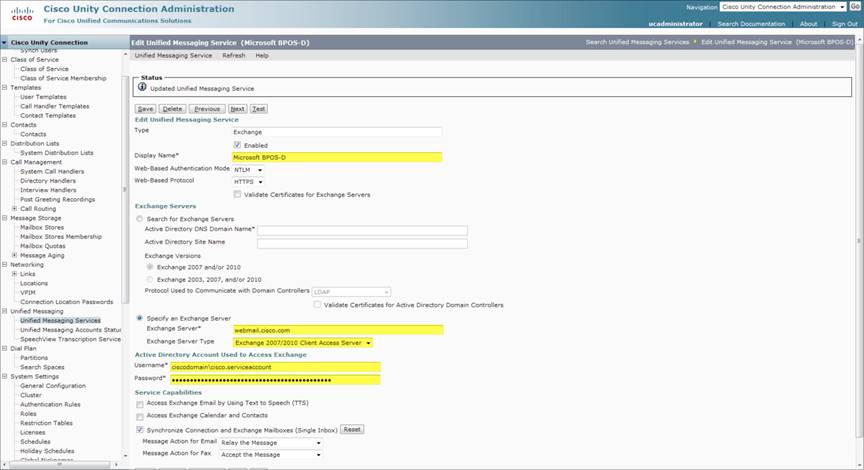Open the Search Documentation link

tap(751, 24)
